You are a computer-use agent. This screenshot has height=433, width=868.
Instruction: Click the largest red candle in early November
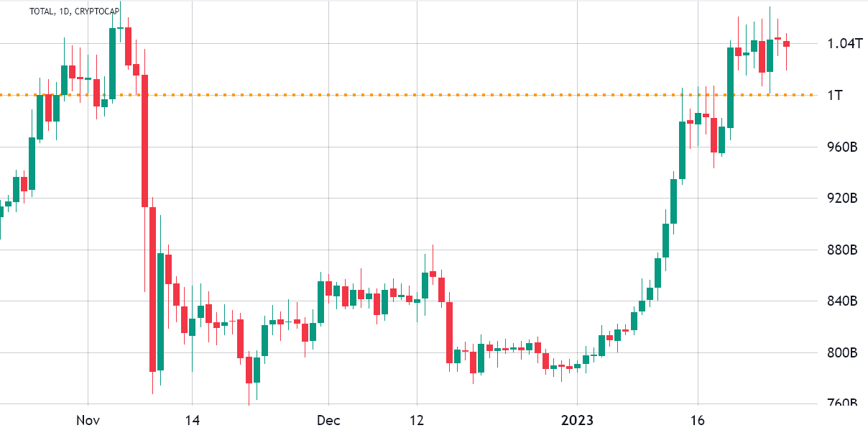tap(144, 140)
